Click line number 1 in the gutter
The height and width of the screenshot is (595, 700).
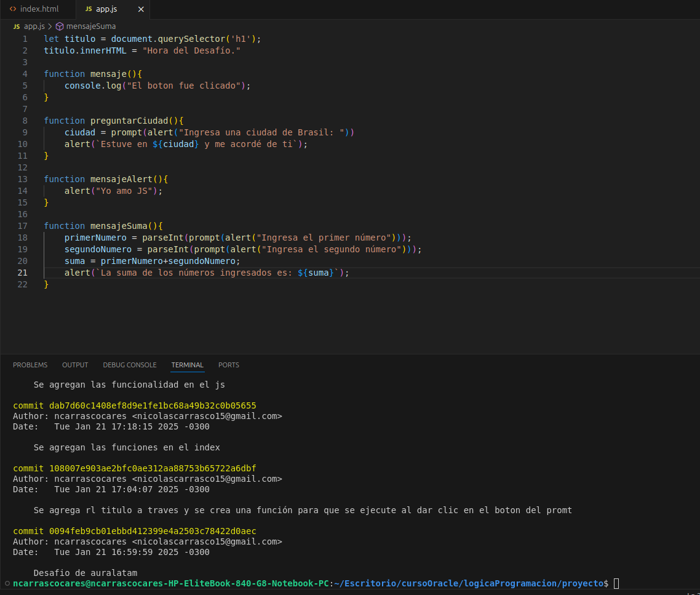[x=25, y=39]
